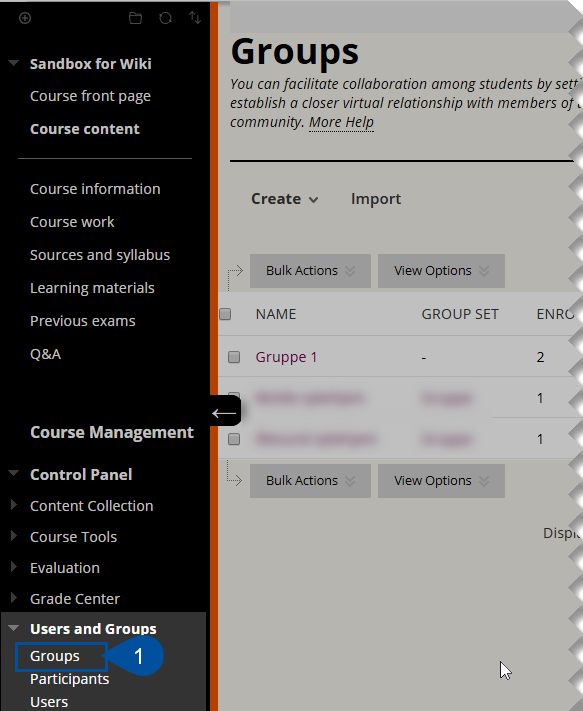Sort by NAME column header

[x=276, y=314]
